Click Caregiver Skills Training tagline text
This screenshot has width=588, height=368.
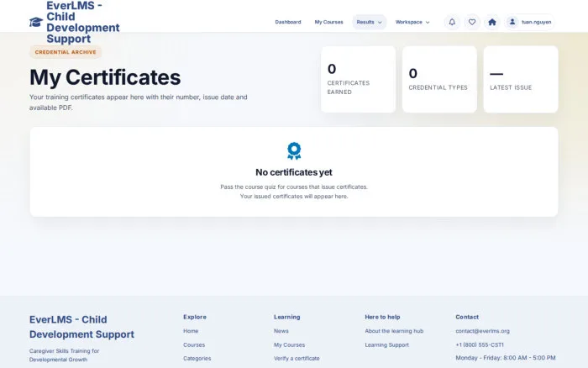tap(64, 355)
